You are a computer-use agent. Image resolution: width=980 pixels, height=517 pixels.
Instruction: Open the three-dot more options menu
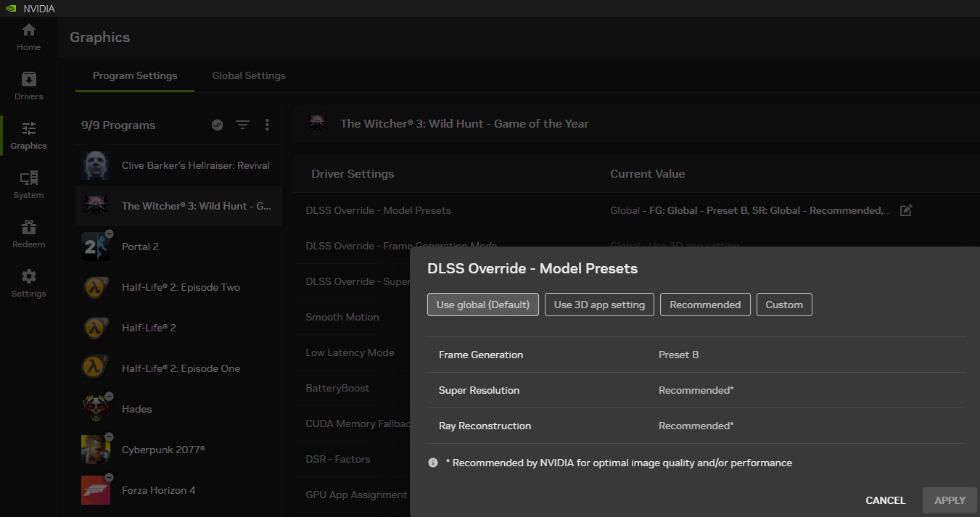tap(267, 125)
